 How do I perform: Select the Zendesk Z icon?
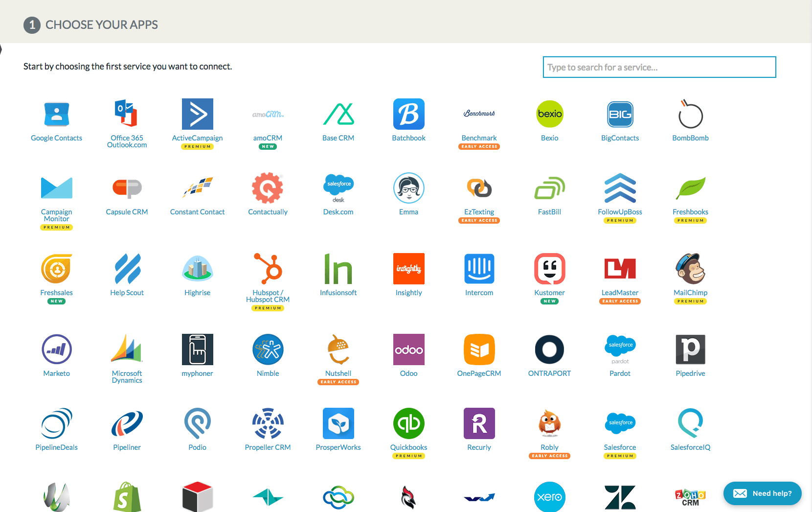point(620,497)
